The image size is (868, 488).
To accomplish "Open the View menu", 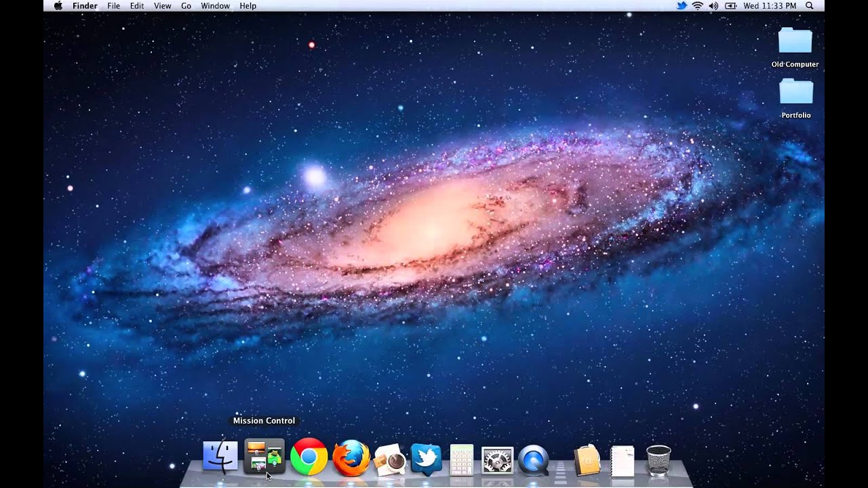I will coord(163,5).
